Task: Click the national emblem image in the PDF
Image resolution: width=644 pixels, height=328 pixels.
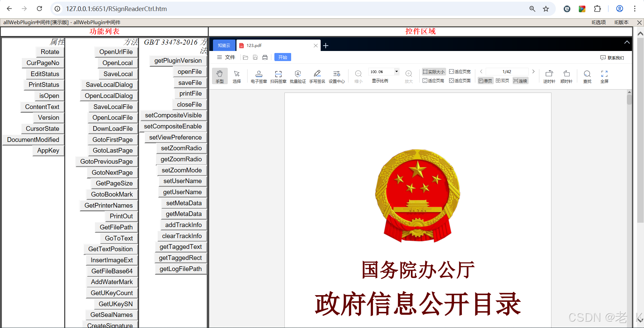Action: (x=418, y=196)
